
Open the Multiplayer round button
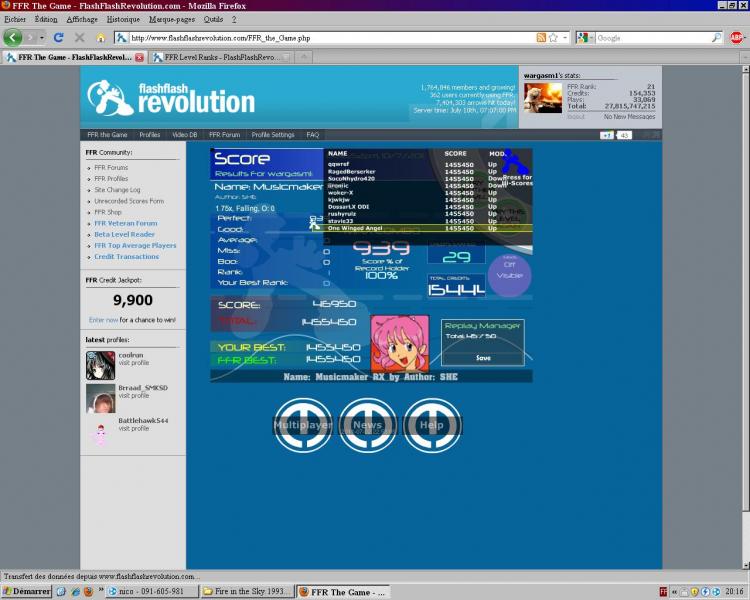[303, 425]
